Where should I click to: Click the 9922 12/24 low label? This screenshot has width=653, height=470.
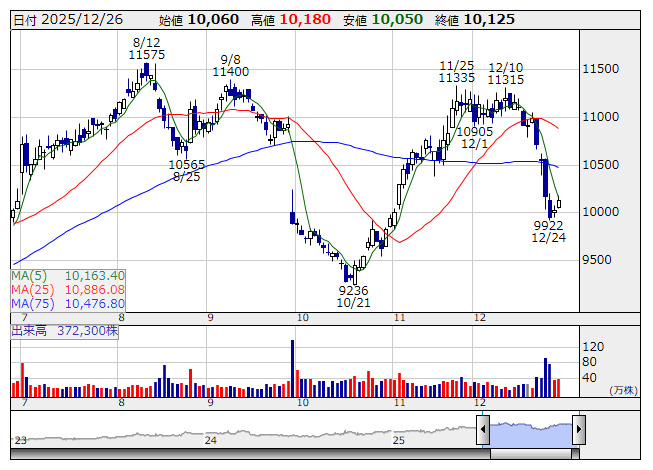[x=549, y=231]
